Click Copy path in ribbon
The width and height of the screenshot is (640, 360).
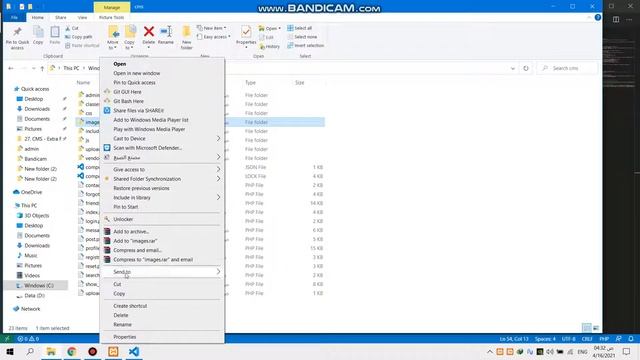(x=79, y=37)
